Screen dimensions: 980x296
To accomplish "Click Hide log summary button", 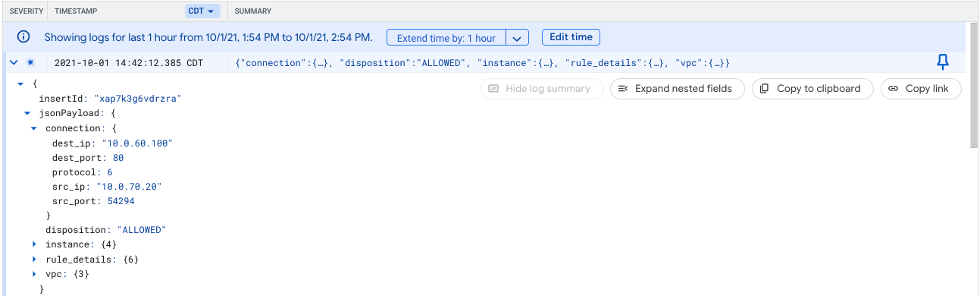I will (x=542, y=89).
